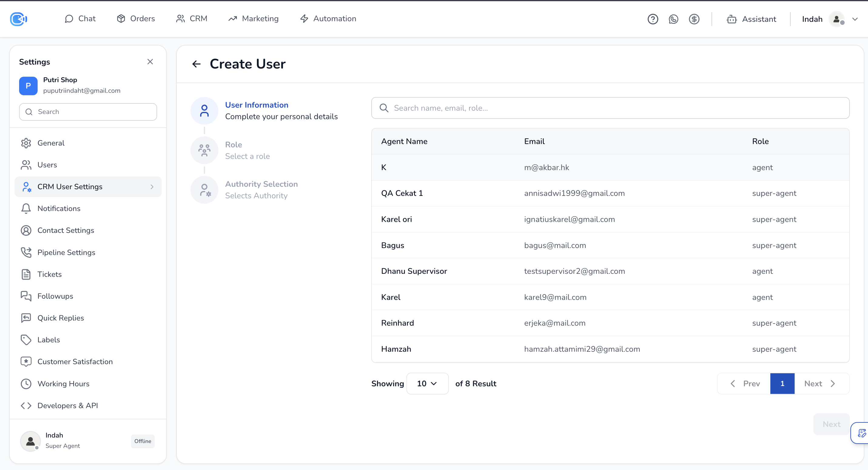Click the Role step icon
Viewport: 868px width, 470px height.
204,150
